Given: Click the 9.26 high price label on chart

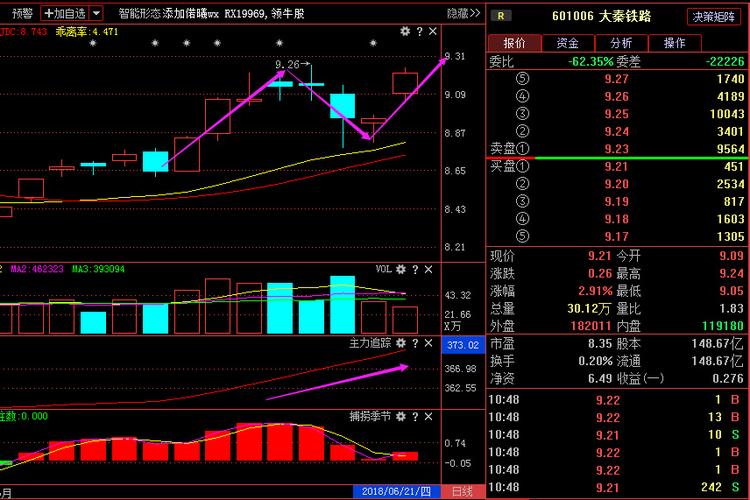Looking at the screenshot, I should (x=287, y=64).
